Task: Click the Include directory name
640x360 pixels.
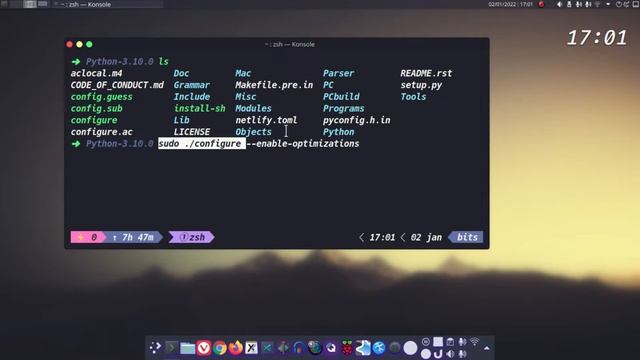Action: pyautogui.click(x=192, y=97)
